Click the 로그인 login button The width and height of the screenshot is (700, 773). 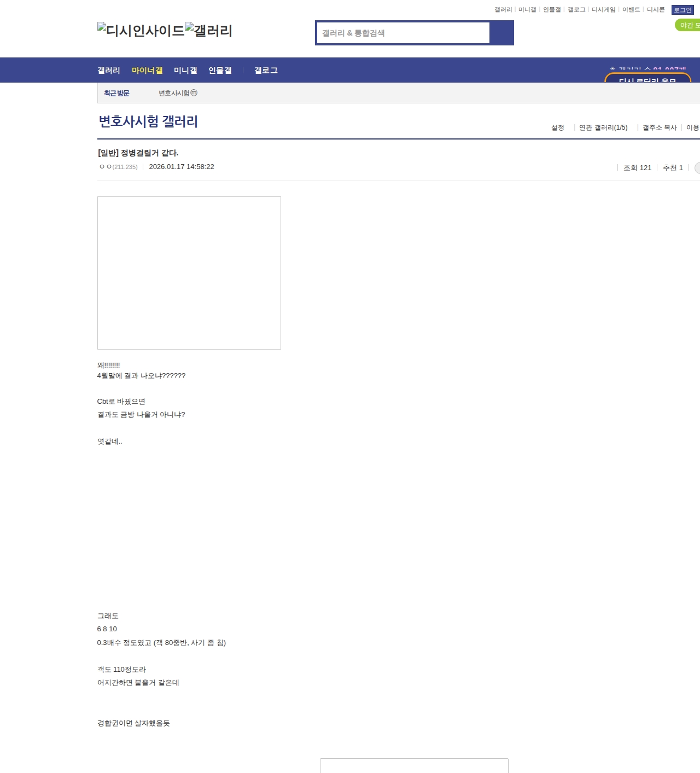point(681,9)
